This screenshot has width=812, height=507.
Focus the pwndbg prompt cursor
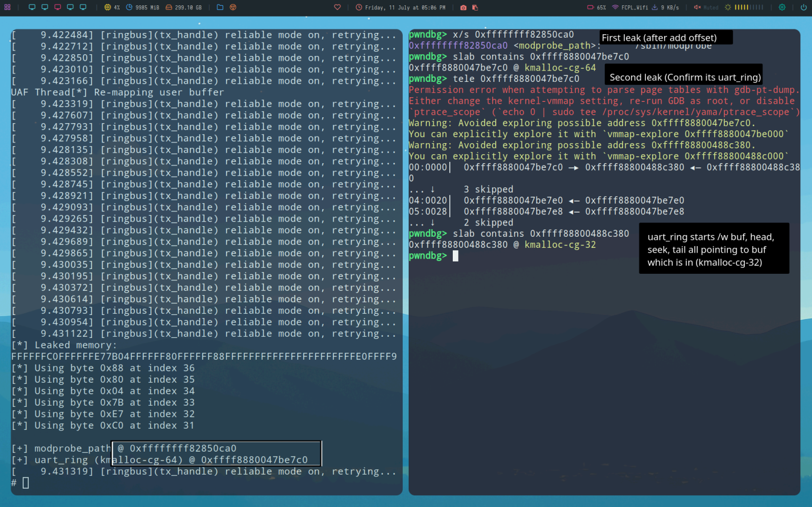pos(455,256)
